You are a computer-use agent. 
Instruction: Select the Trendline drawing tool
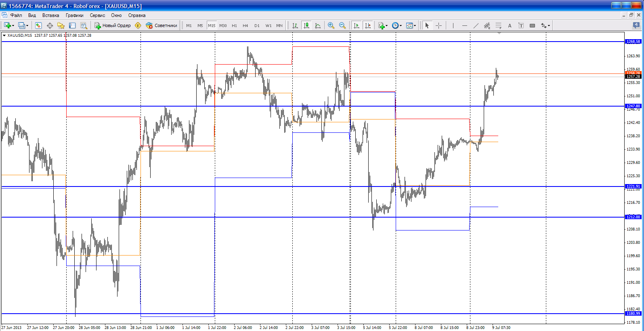[476, 25]
